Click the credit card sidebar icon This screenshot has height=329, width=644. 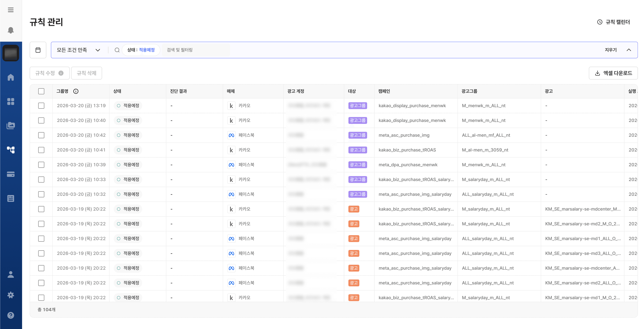point(11,174)
